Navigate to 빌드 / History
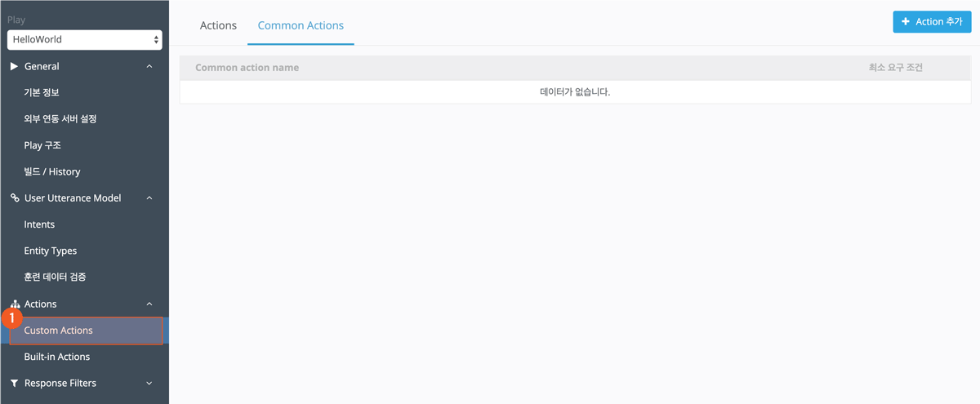The height and width of the screenshot is (404, 980). 52,172
